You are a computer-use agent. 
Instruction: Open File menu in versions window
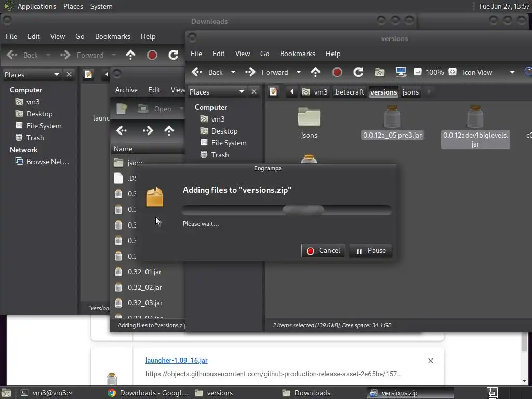pos(196,54)
